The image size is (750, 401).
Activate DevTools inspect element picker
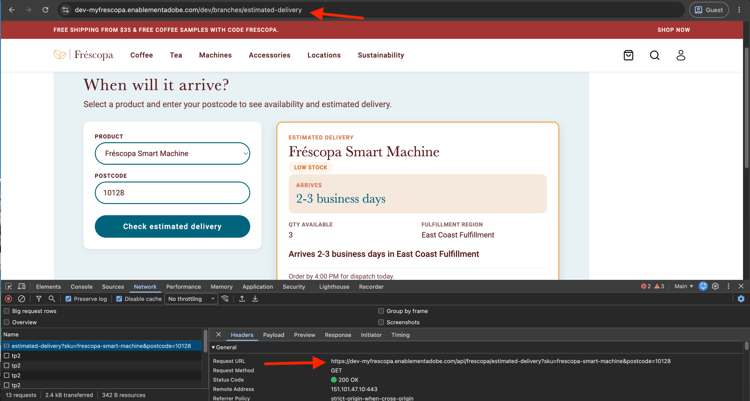click(9, 286)
